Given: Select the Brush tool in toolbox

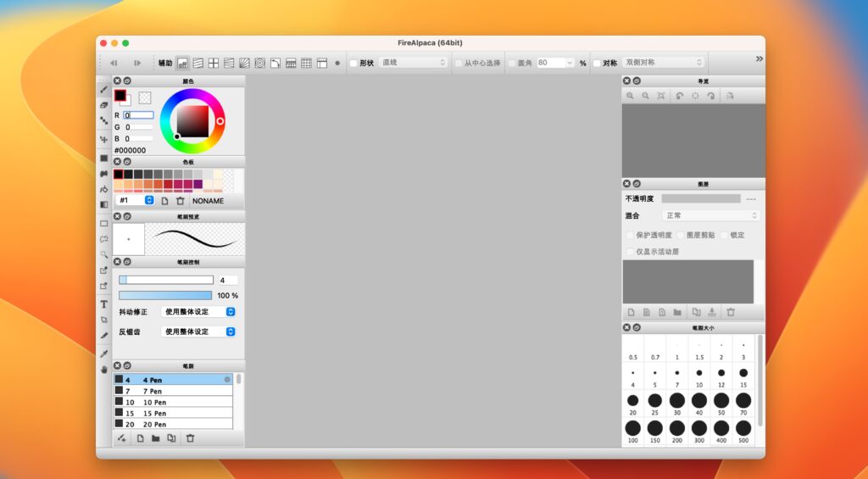Looking at the screenshot, I should pyautogui.click(x=103, y=90).
